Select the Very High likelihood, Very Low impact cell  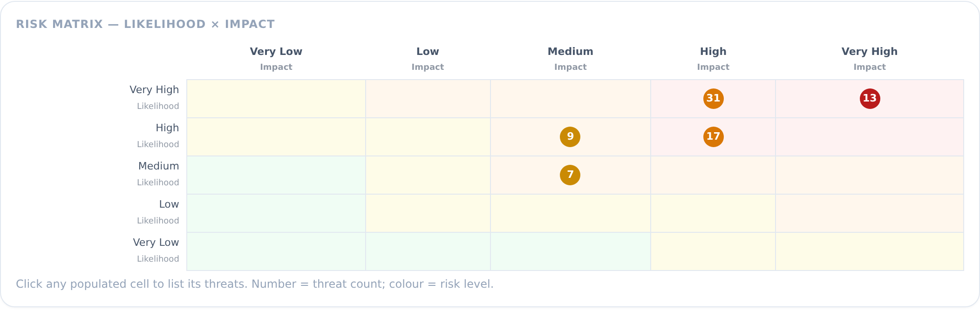coord(276,99)
